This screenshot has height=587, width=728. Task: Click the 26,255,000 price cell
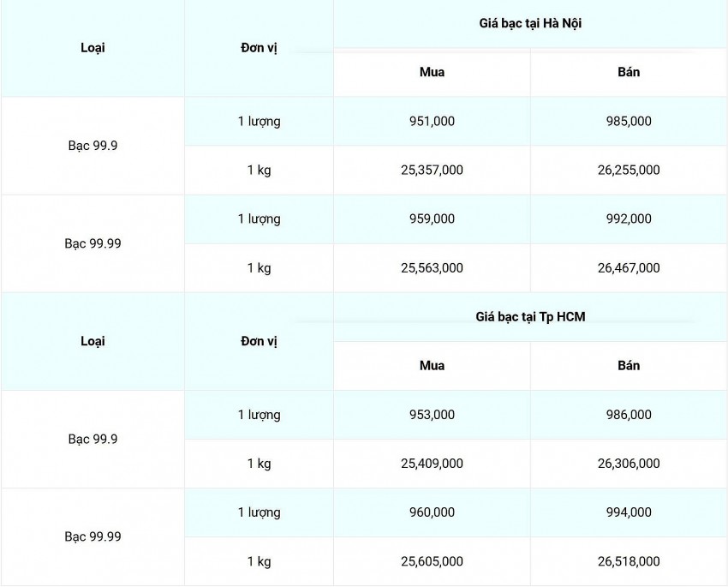point(629,171)
